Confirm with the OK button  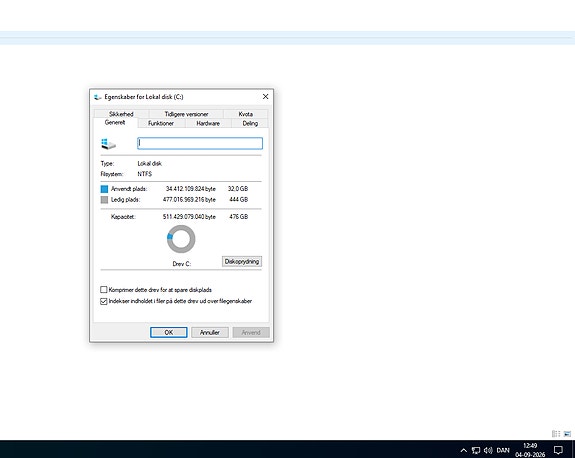pyautogui.click(x=169, y=332)
